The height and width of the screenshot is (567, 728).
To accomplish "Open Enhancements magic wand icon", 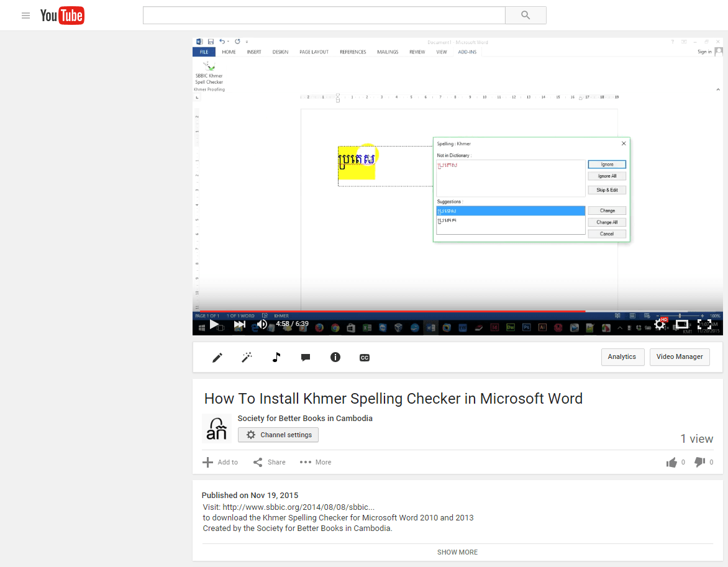I will [x=247, y=357].
